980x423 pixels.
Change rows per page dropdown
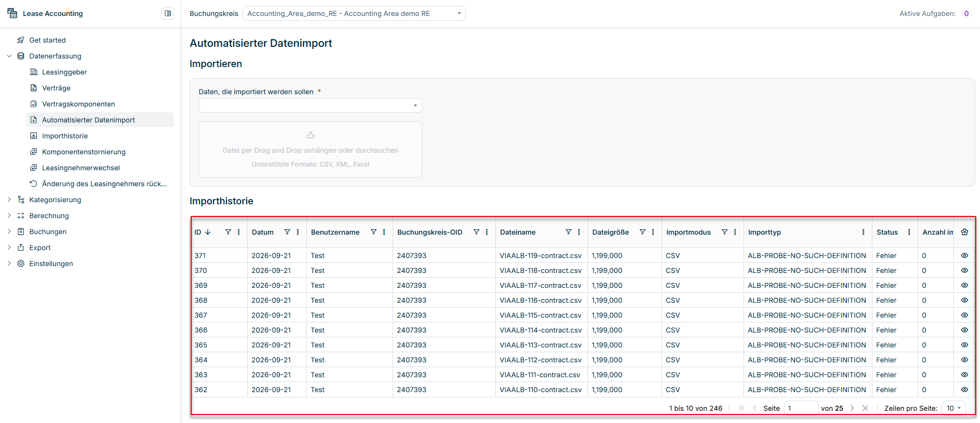click(953, 408)
